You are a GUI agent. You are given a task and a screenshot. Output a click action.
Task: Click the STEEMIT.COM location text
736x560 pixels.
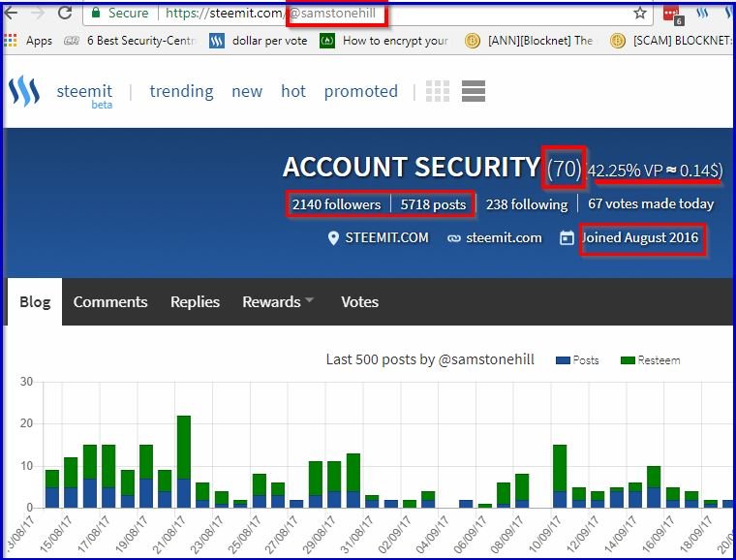coord(386,237)
